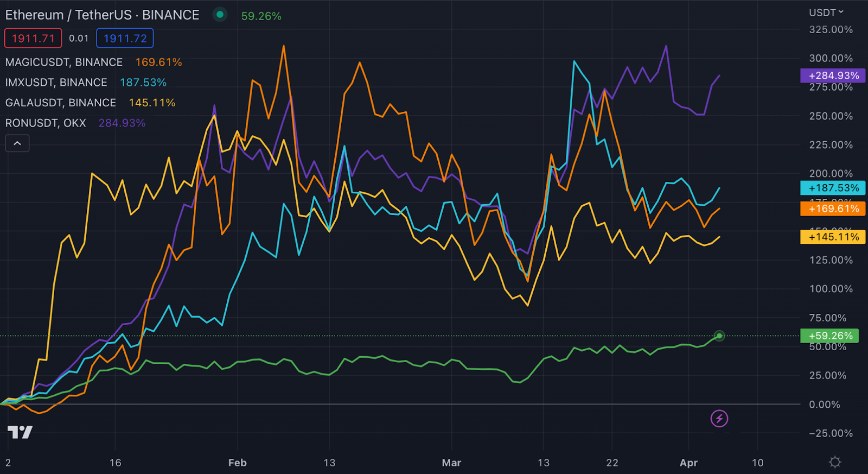868x474 pixels.
Task: Select the RONUSDT, OKX legend entry
Action: click(46, 123)
